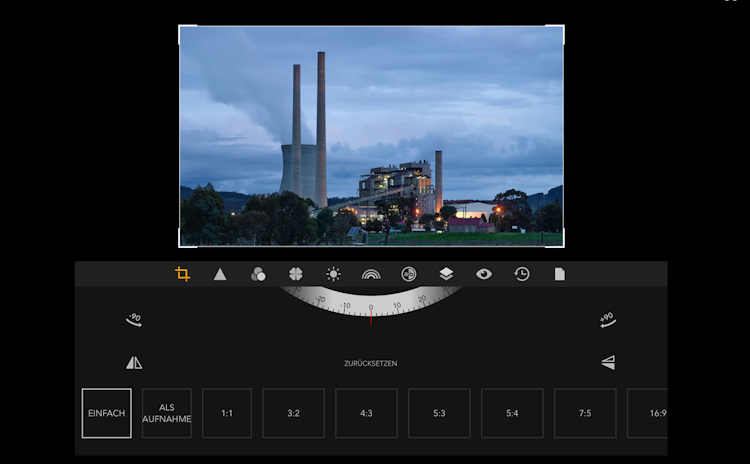Flip the image vertically
The image size is (750, 464).
pos(608,363)
